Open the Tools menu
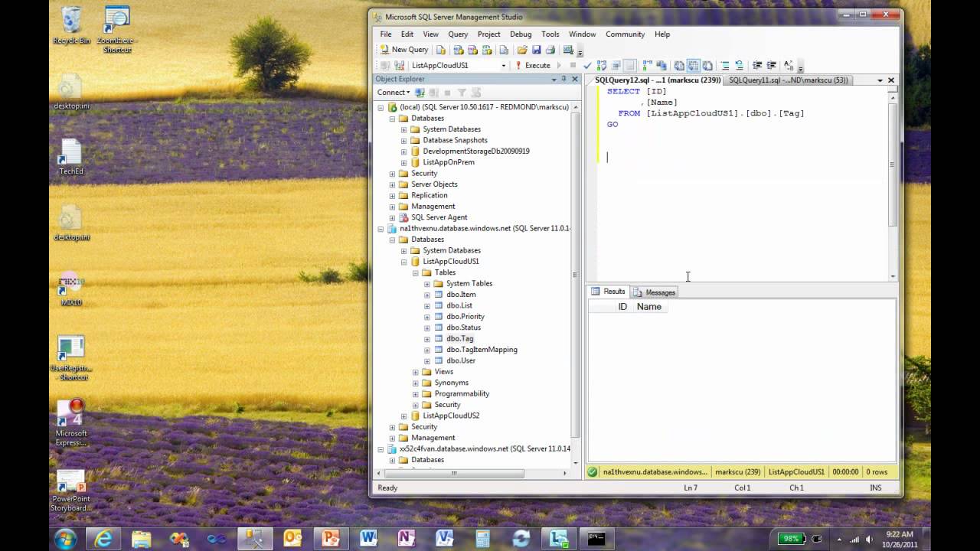Image resolution: width=980 pixels, height=551 pixels. [x=550, y=34]
